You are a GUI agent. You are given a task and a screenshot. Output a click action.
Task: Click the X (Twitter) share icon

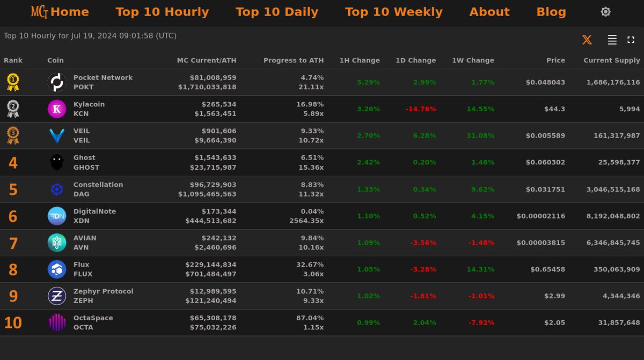tap(587, 40)
